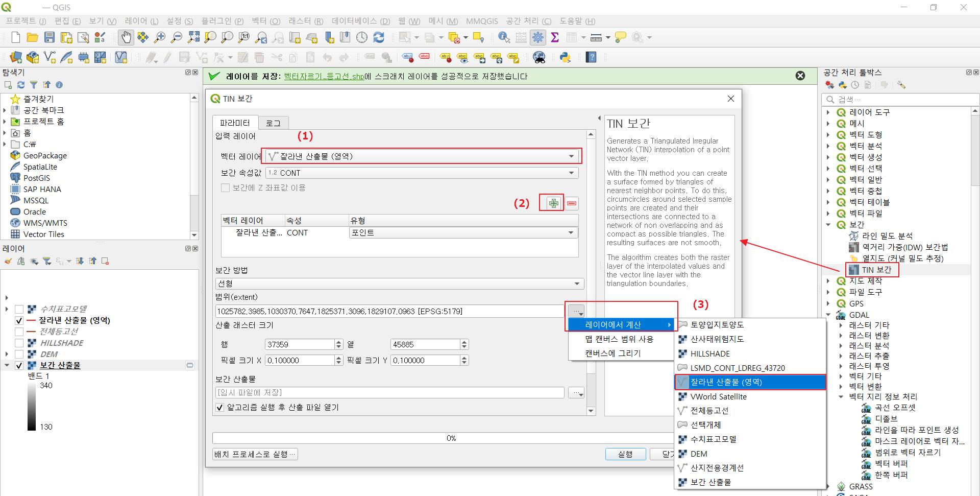The image size is (980, 496).
Task: Open project with yellow folder icon
Action: click(33, 37)
